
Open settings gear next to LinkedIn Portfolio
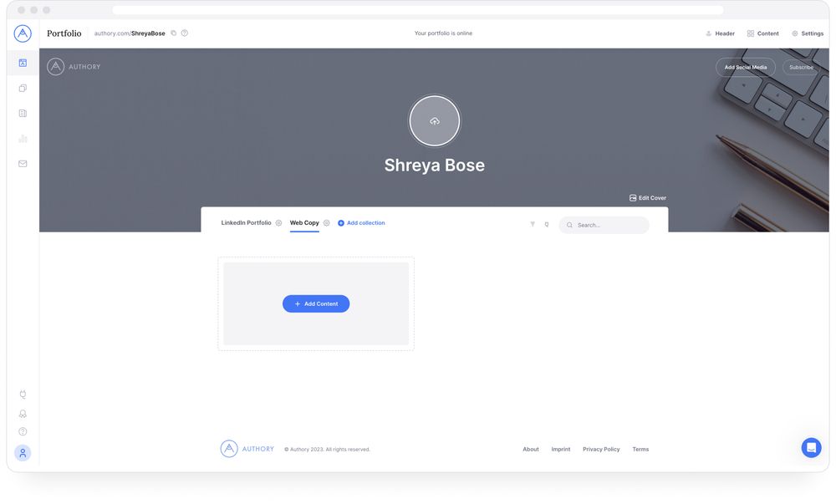[x=278, y=222]
